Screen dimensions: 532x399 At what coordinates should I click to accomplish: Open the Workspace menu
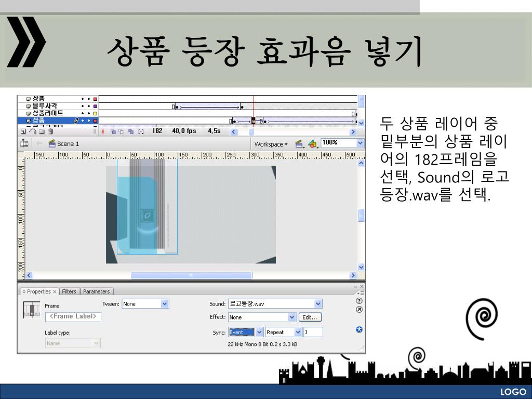271,144
